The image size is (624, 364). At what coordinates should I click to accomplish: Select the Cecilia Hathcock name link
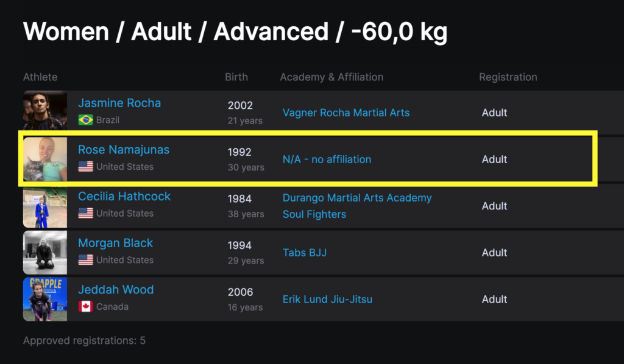click(x=124, y=197)
